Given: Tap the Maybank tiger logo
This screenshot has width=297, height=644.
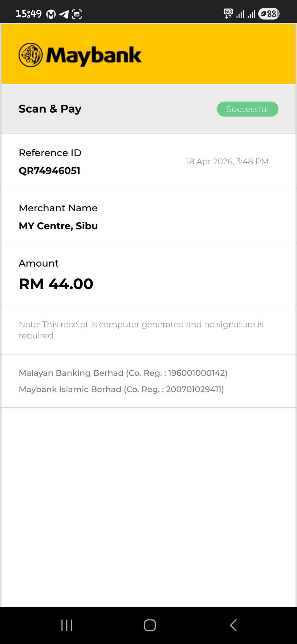Looking at the screenshot, I should pos(31,55).
